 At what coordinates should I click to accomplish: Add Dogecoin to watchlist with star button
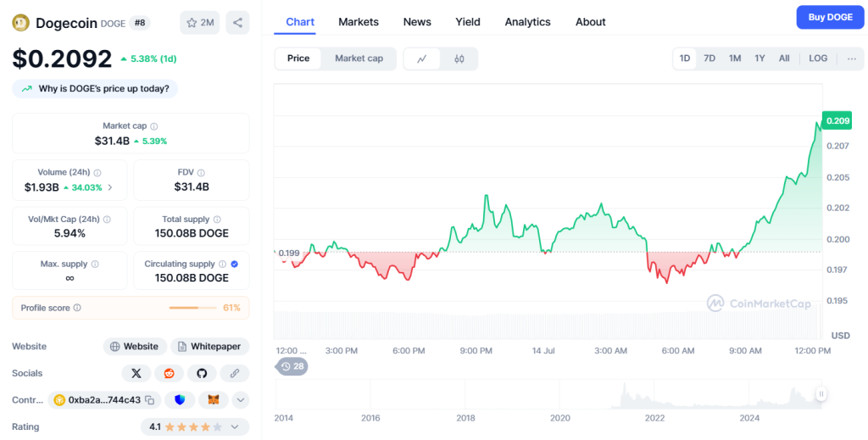200,23
